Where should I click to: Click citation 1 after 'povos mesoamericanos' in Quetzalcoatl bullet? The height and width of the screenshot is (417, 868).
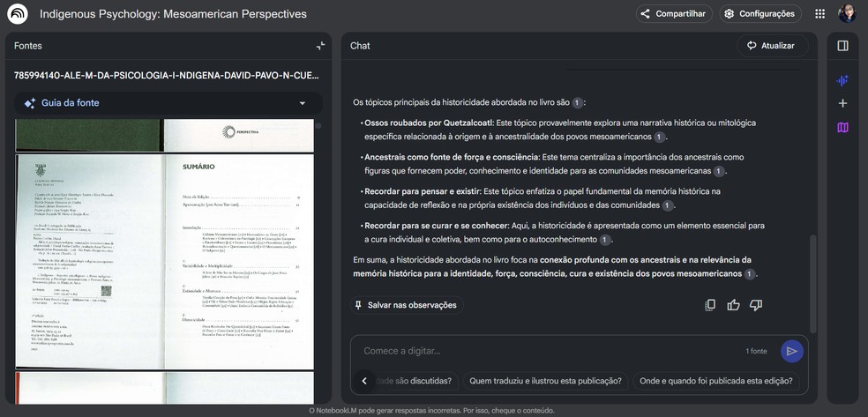click(x=659, y=138)
